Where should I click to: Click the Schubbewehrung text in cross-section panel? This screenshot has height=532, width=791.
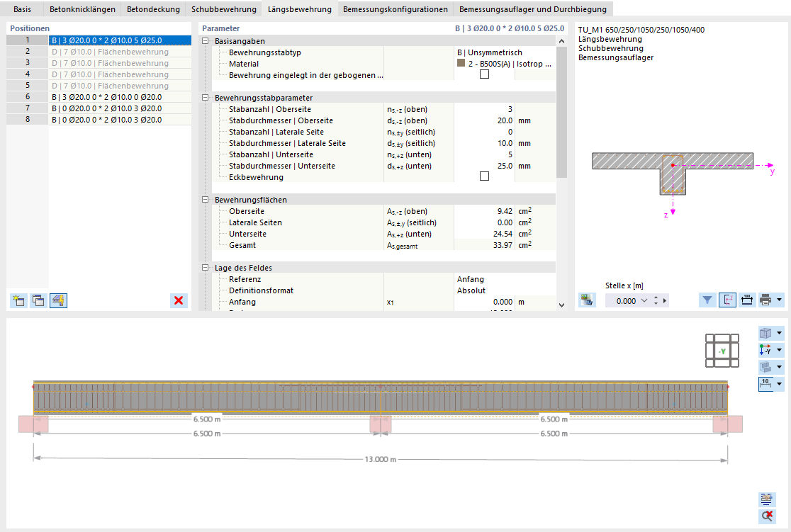[610, 48]
